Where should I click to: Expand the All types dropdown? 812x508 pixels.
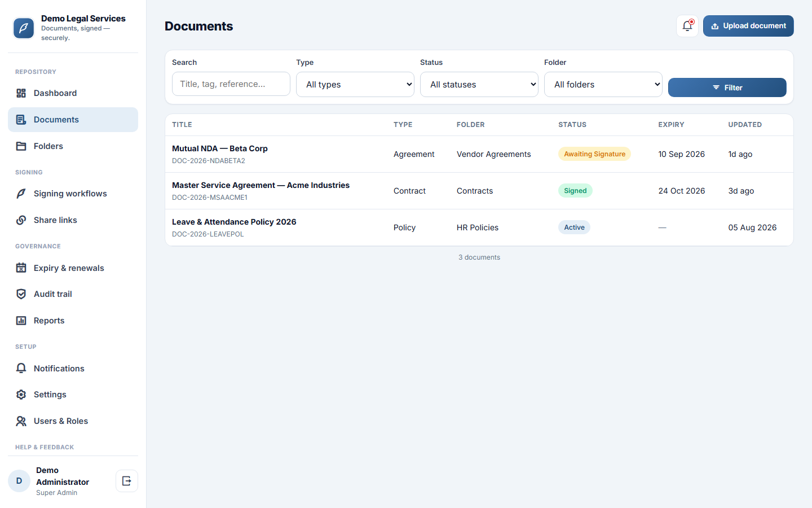355,84
